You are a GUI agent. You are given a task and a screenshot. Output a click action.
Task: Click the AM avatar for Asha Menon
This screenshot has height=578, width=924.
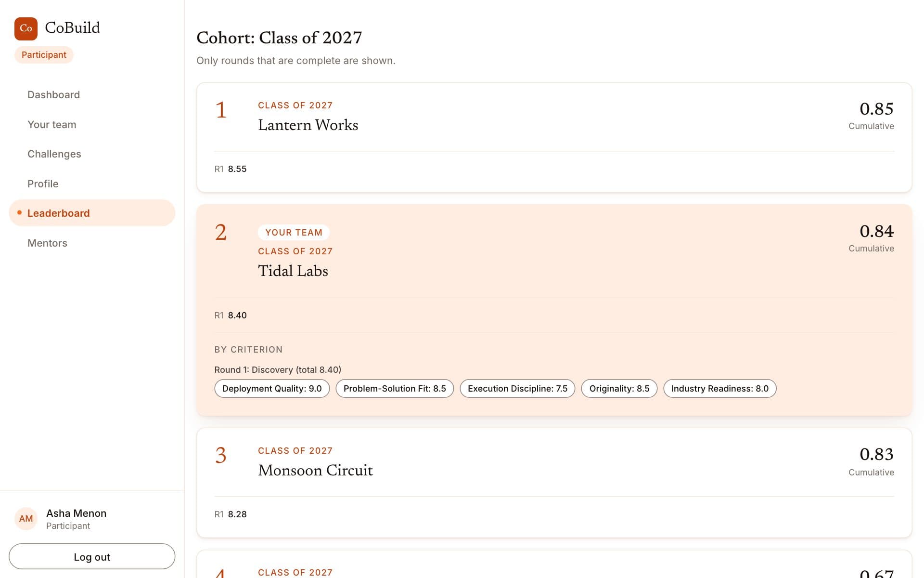click(26, 519)
